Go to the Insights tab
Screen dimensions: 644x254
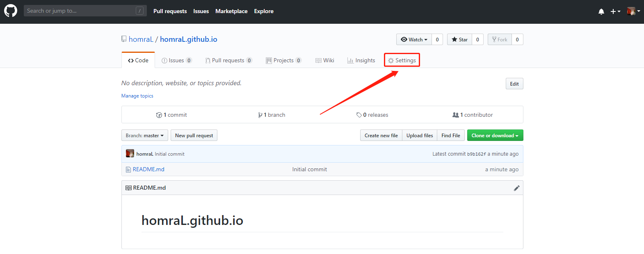[361, 60]
